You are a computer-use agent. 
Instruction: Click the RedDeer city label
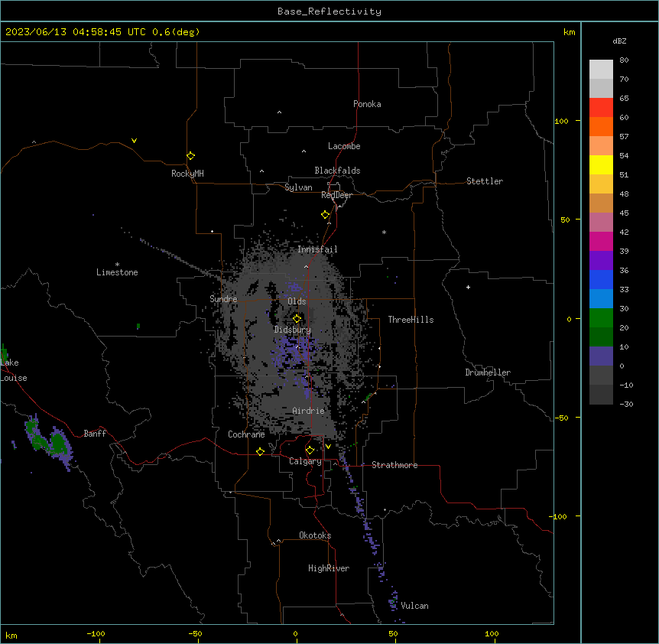pos(336,195)
